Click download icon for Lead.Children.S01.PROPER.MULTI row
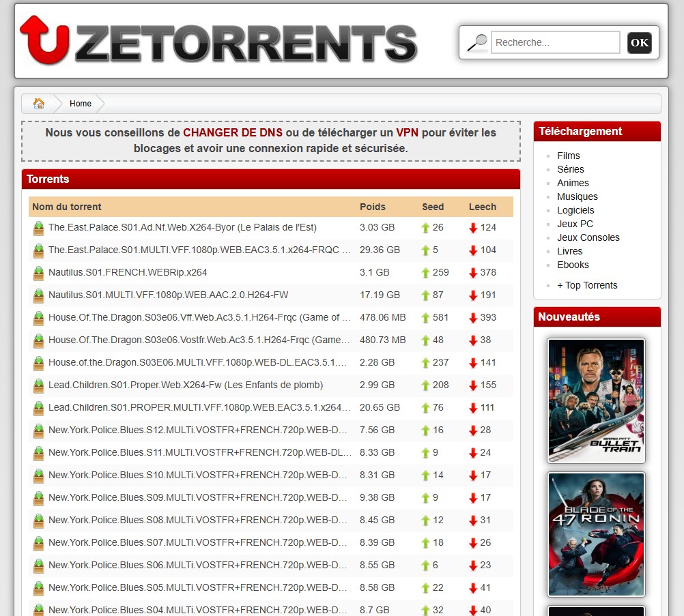Image resolution: width=684 pixels, height=616 pixels. (39, 409)
